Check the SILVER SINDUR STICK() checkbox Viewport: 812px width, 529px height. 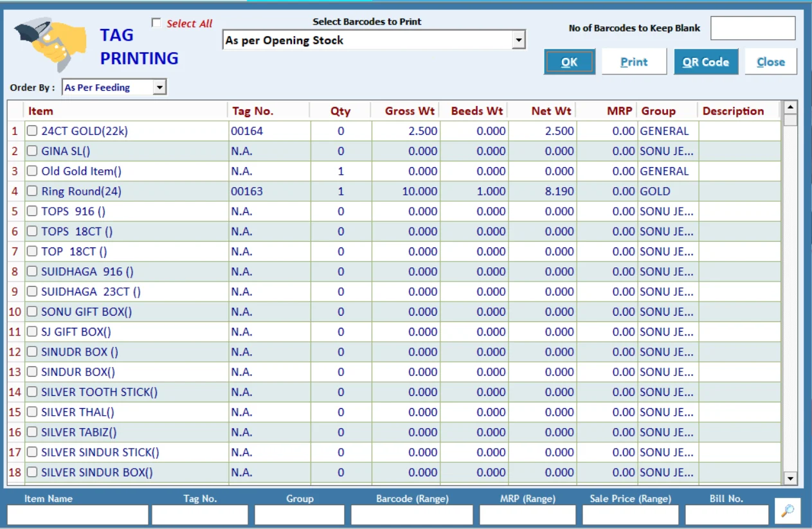pos(32,453)
